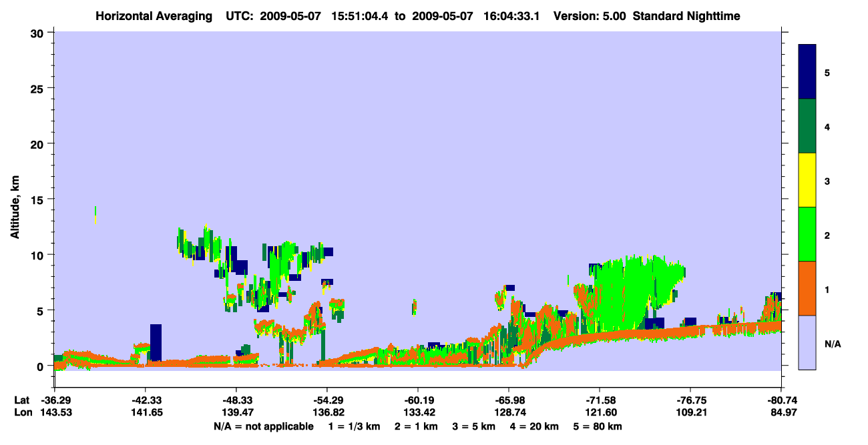Click the orange colorbar segment labeled 1
The image size is (868, 445).
coord(807,288)
